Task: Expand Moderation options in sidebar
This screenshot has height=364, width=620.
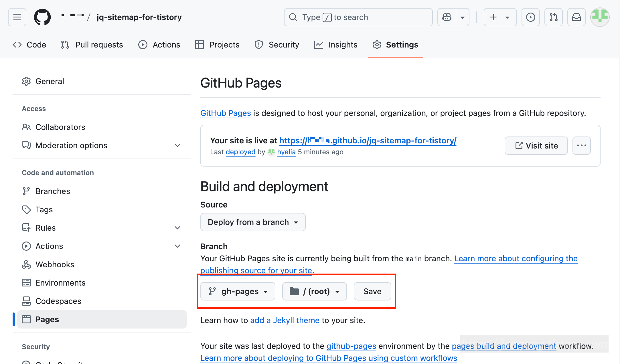Action: (177, 145)
